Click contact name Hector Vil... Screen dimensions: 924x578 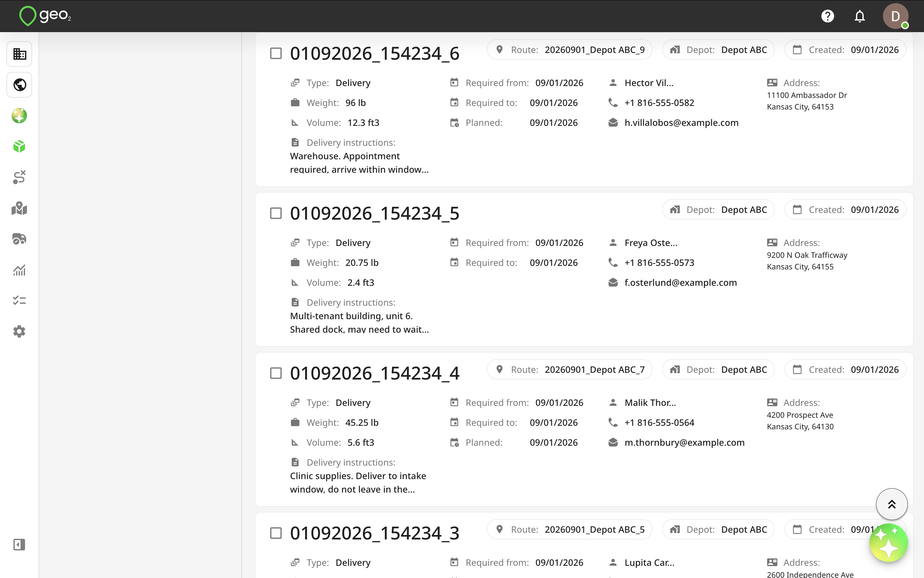point(649,83)
